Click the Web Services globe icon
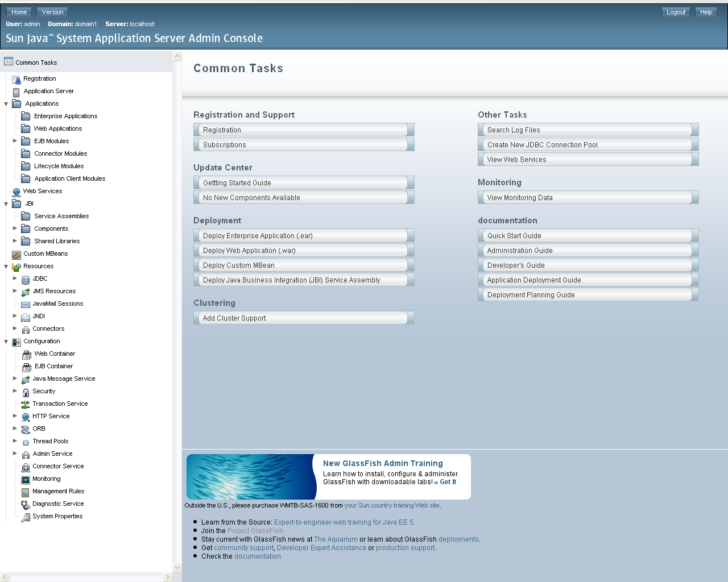This screenshot has height=582, width=728. click(16, 192)
